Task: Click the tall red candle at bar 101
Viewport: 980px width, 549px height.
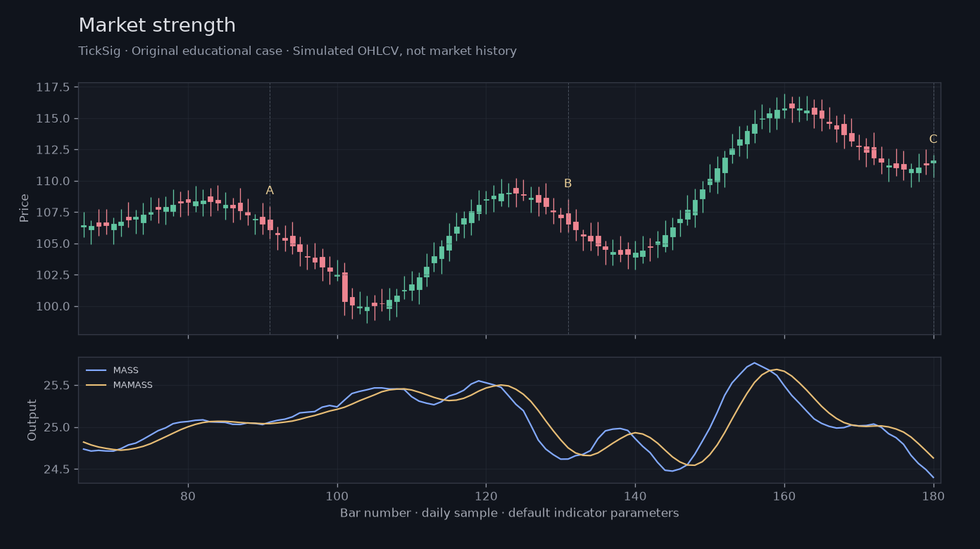Action: click(x=345, y=287)
